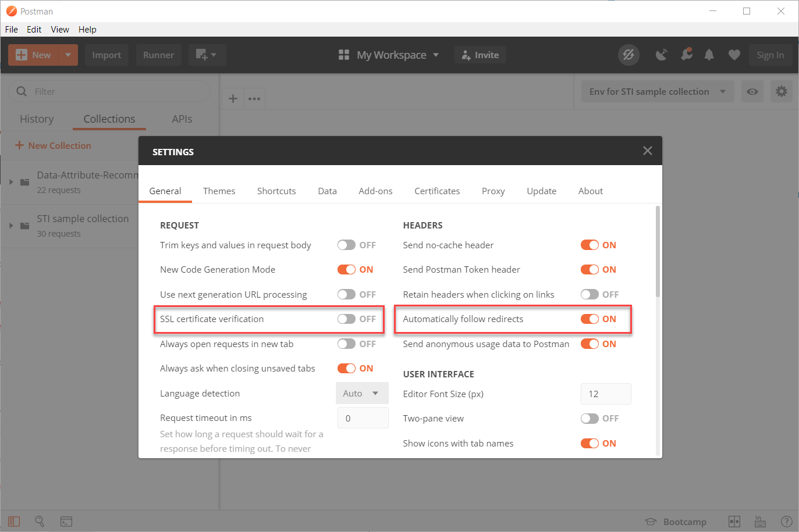Open the Proxy settings tab
The height and width of the screenshot is (532, 799).
point(493,191)
